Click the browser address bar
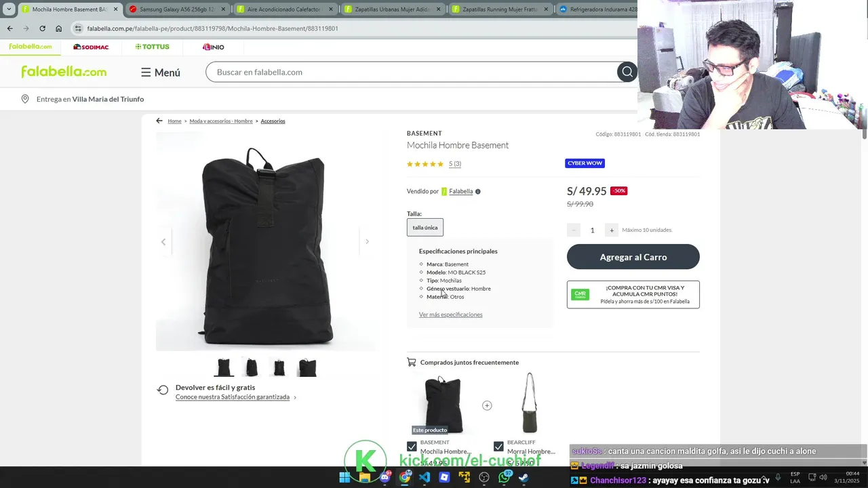 coord(353,28)
